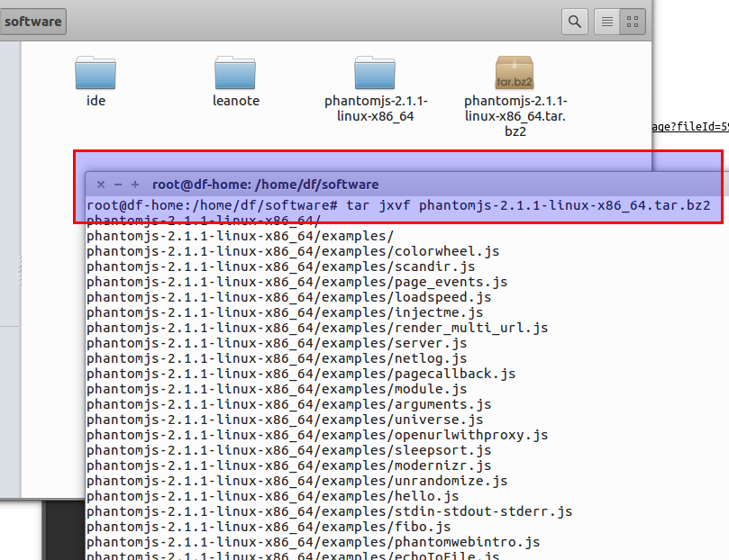Click the software path breadcrumb button

[x=33, y=22]
